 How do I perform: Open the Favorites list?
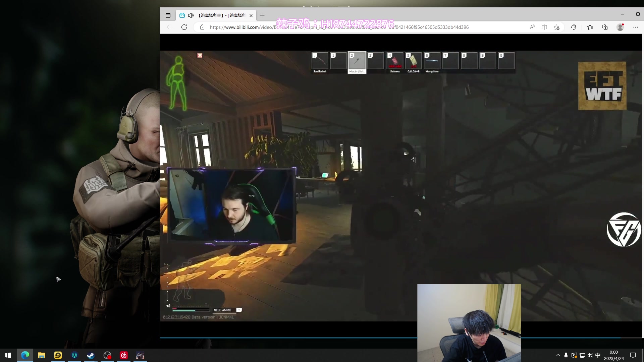(x=590, y=27)
